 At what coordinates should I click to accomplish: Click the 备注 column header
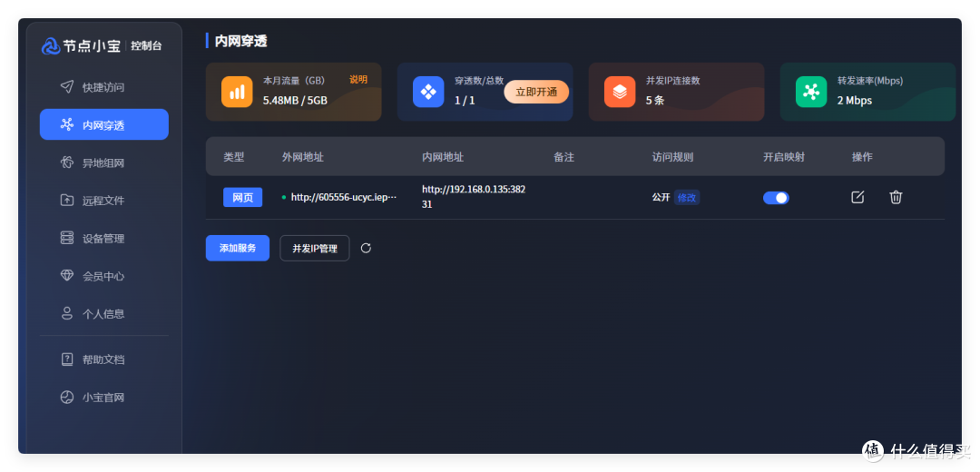coord(563,157)
